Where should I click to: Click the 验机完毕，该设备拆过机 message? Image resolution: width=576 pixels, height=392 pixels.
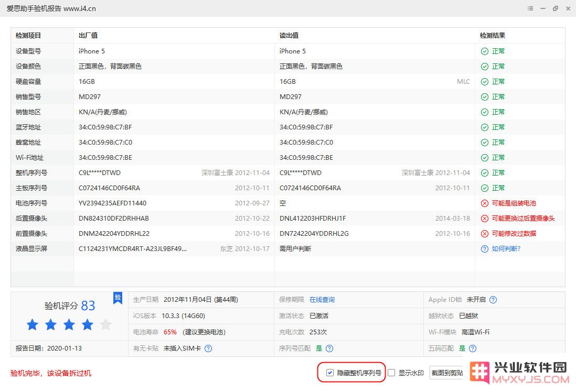pos(51,373)
